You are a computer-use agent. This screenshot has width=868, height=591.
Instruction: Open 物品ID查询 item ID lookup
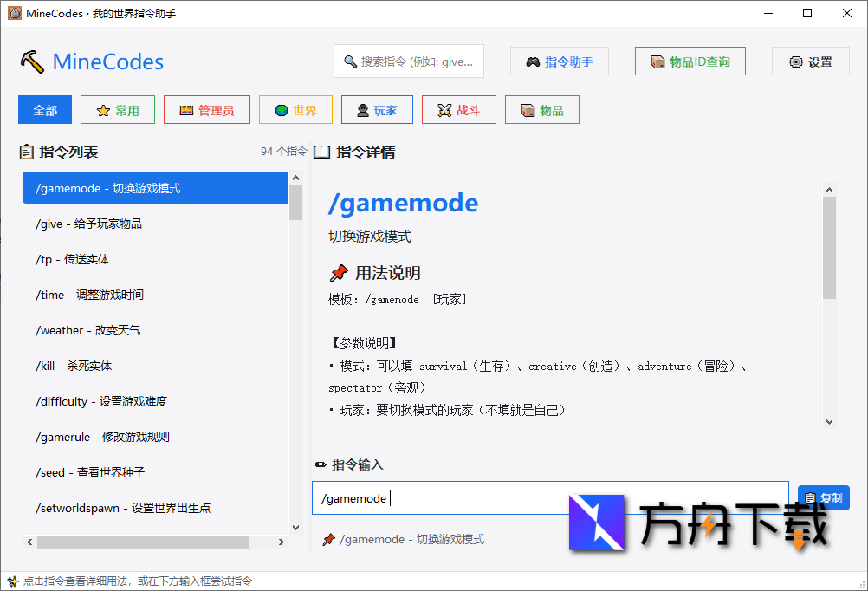click(690, 61)
